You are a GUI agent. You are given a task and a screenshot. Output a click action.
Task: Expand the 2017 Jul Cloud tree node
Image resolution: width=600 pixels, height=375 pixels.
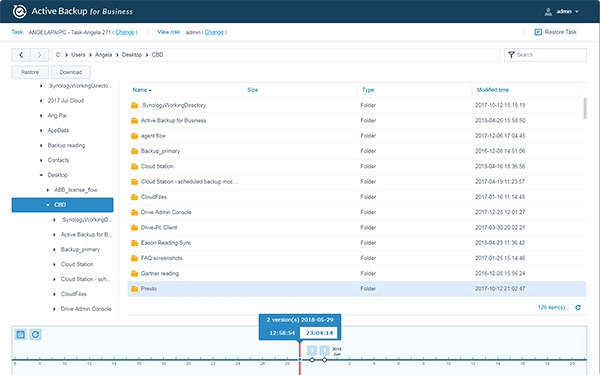coord(41,101)
